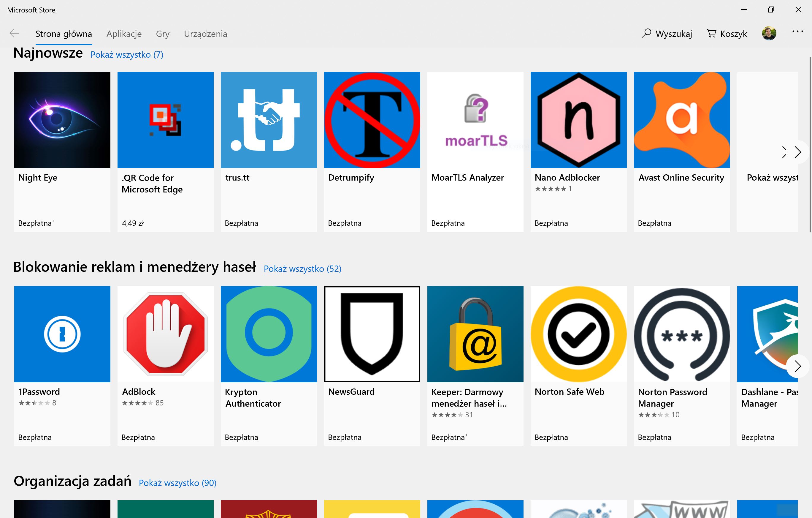Open the Avast Online Security icon
This screenshot has width=812, height=518.
click(x=682, y=120)
